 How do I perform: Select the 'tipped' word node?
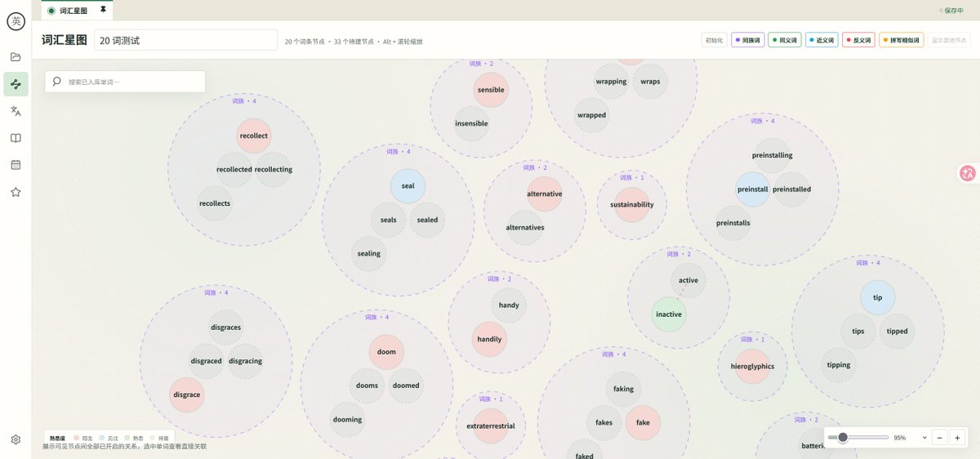point(897,331)
